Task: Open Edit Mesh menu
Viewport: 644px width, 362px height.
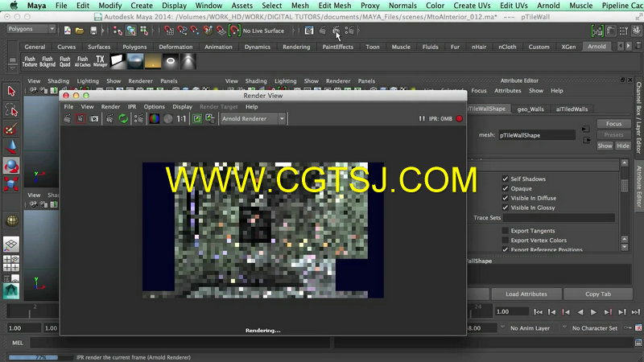Action: pos(335,6)
